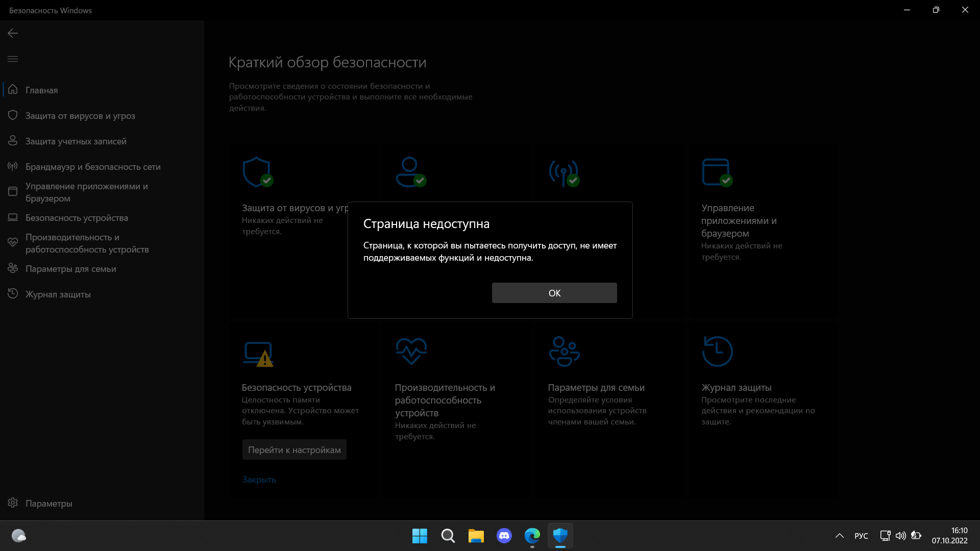This screenshot has width=980, height=551.
Task: Click the person icon for account protection
Action: point(13,140)
